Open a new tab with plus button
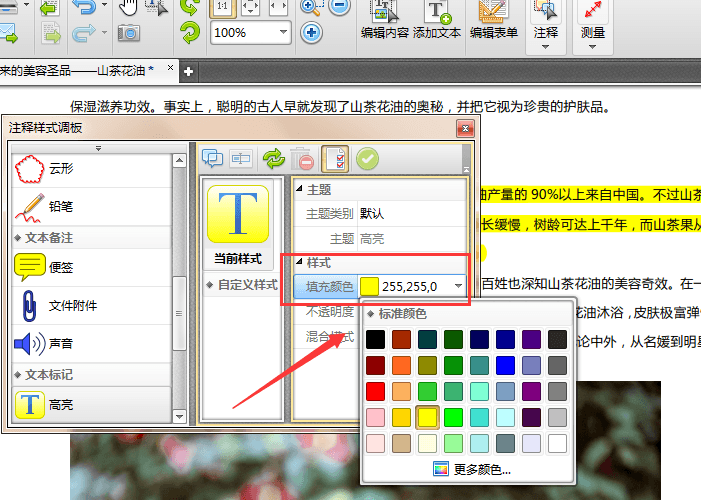Screen dimensions: 701x500 point(187,71)
